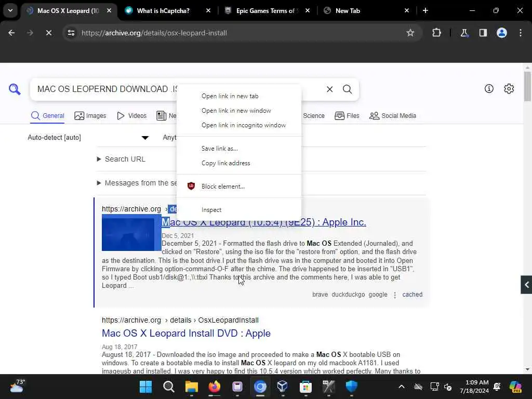Select the Videos search category

[131, 116]
